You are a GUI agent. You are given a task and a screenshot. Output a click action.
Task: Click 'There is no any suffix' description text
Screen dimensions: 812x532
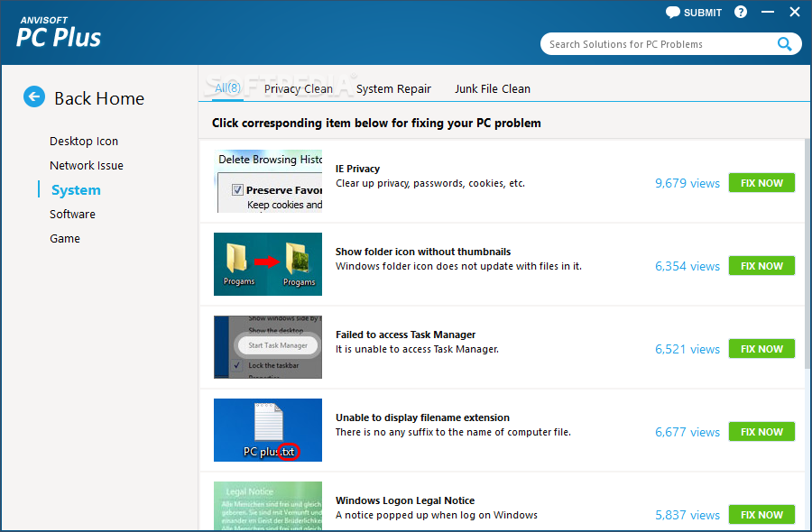(453, 432)
